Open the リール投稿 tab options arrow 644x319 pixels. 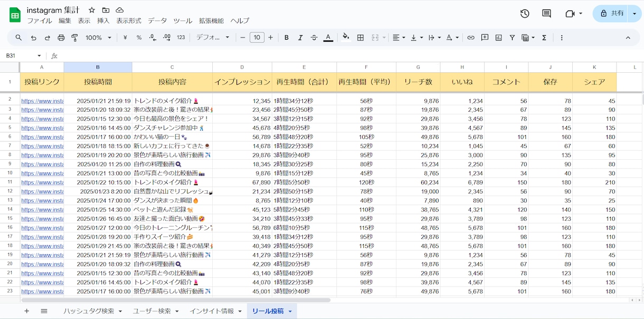pyautogui.click(x=290, y=312)
